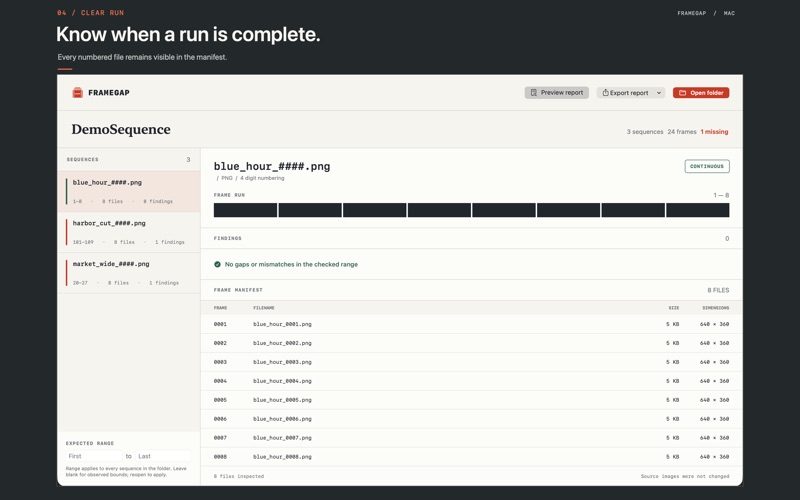Select the market_wide_####.png sequence
The height and width of the screenshot is (500, 800).
pos(129,273)
